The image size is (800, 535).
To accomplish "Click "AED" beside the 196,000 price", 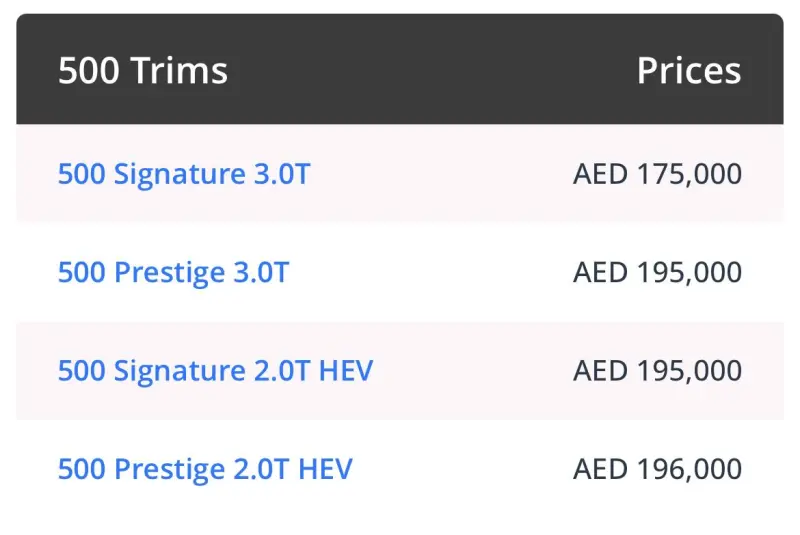I will pos(600,469).
